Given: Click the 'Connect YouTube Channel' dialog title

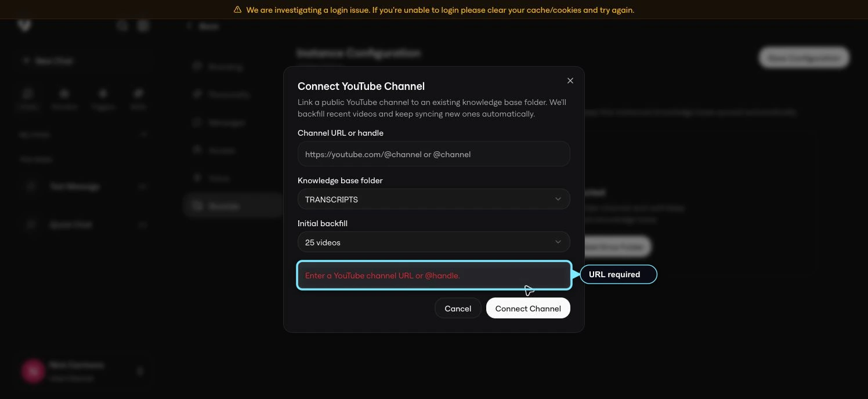Looking at the screenshot, I should coord(361,86).
